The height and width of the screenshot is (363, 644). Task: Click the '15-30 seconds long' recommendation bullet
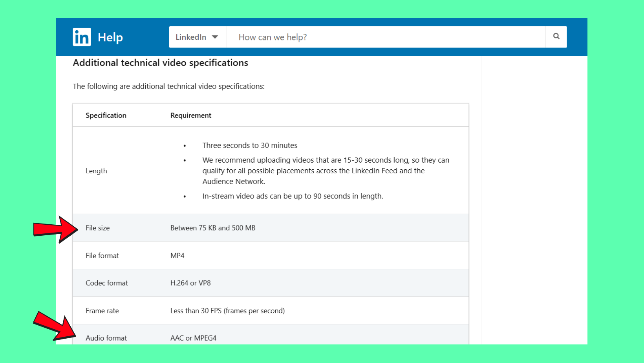326,171
